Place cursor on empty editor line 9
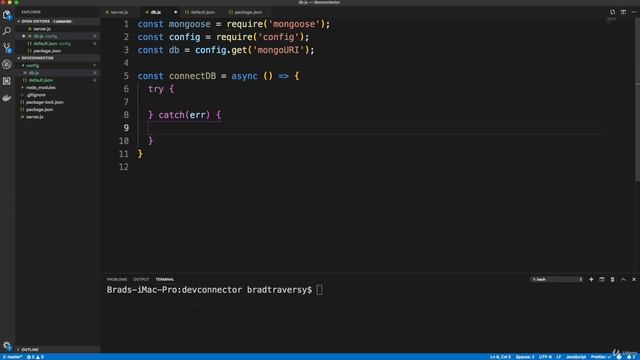Viewport: 640px width, 360px height. 371,128
